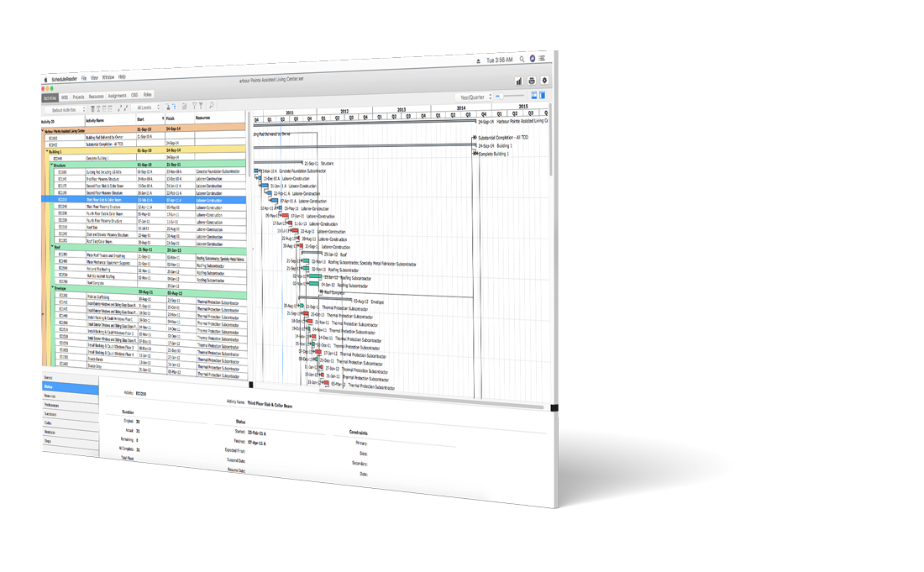Viewport: 924px width, 572px height.
Task: Open the settings gear icon
Action: [x=545, y=80]
